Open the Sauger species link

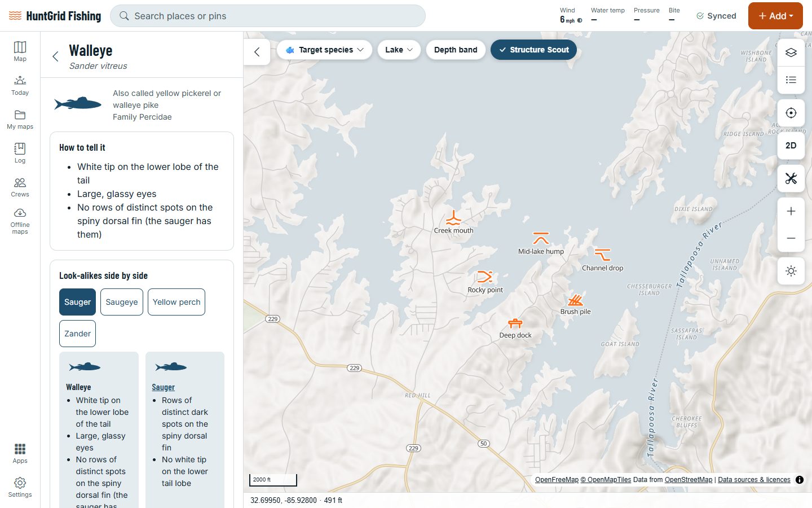tap(163, 387)
